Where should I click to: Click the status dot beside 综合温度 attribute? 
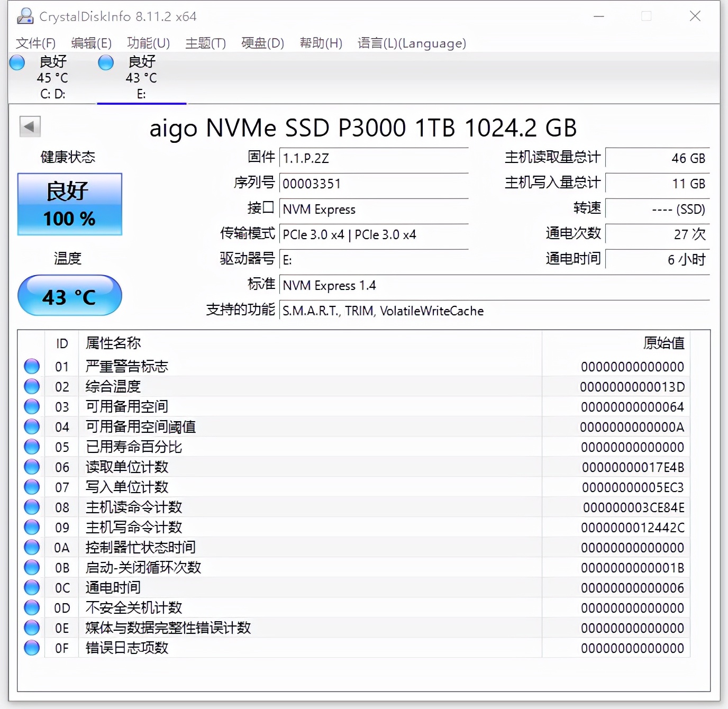[x=31, y=386]
